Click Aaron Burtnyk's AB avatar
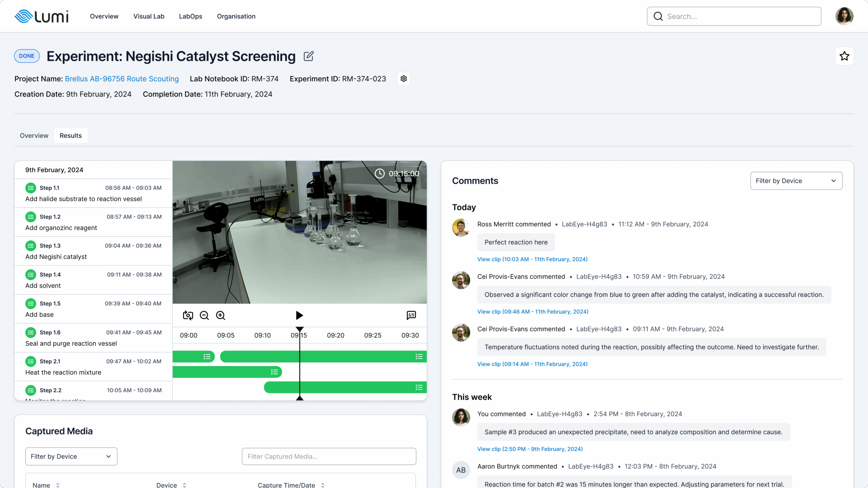Viewport: 868px width, 488px height. pyautogui.click(x=461, y=470)
